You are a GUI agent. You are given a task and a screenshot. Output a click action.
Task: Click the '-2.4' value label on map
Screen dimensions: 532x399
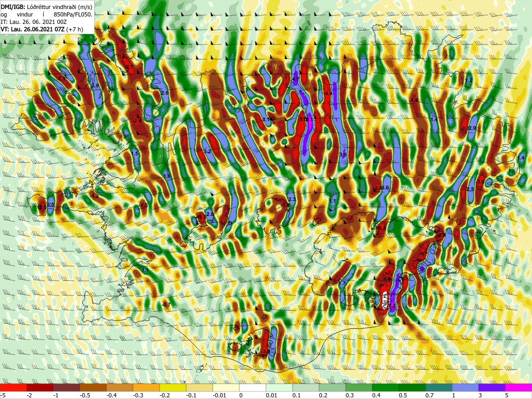(137, 120)
